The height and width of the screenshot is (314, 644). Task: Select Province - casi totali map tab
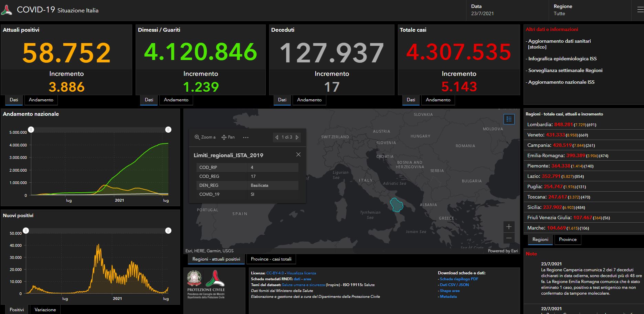coord(271,259)
